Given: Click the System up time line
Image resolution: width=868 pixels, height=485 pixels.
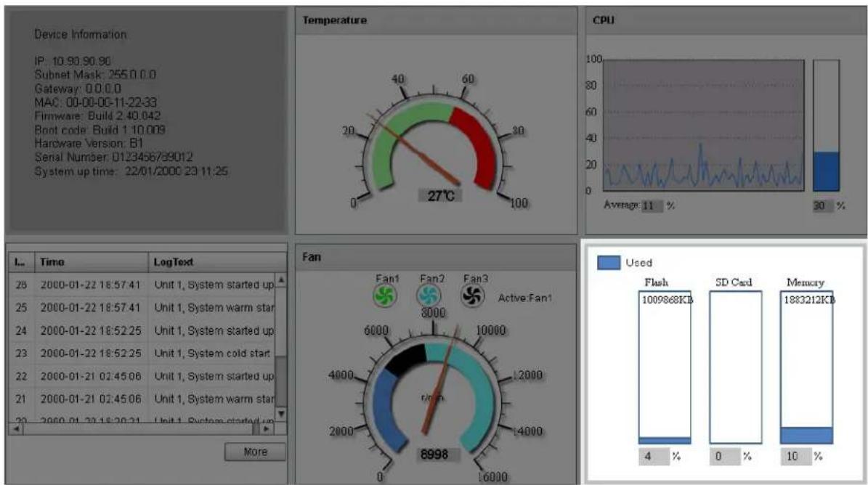Looking at the screenshot, I should (131, 171).
